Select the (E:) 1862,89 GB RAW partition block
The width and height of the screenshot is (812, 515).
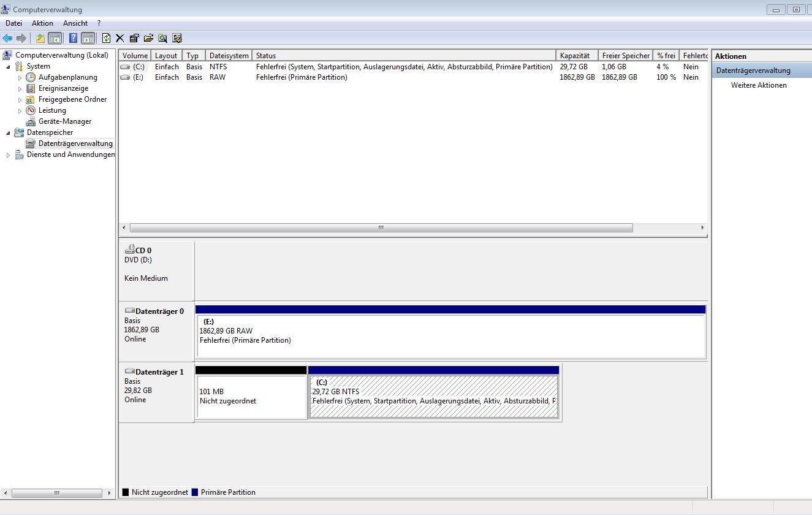450,336
